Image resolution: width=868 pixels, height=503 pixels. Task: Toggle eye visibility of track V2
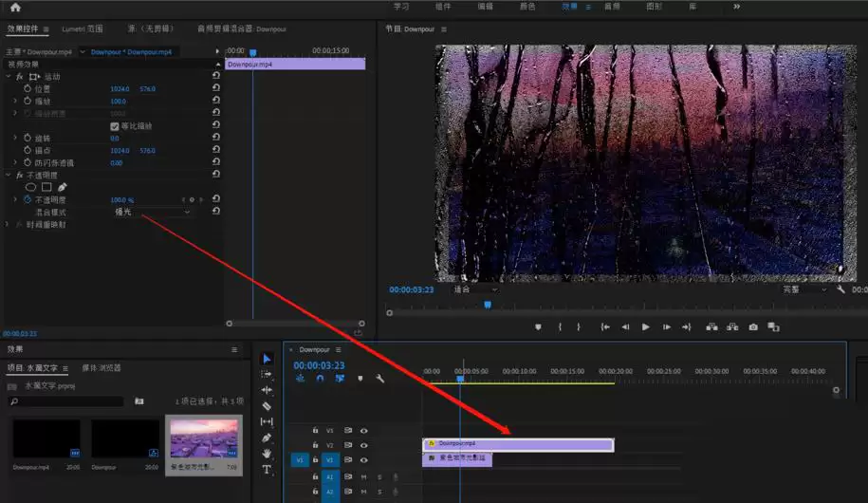pos(363,445)
